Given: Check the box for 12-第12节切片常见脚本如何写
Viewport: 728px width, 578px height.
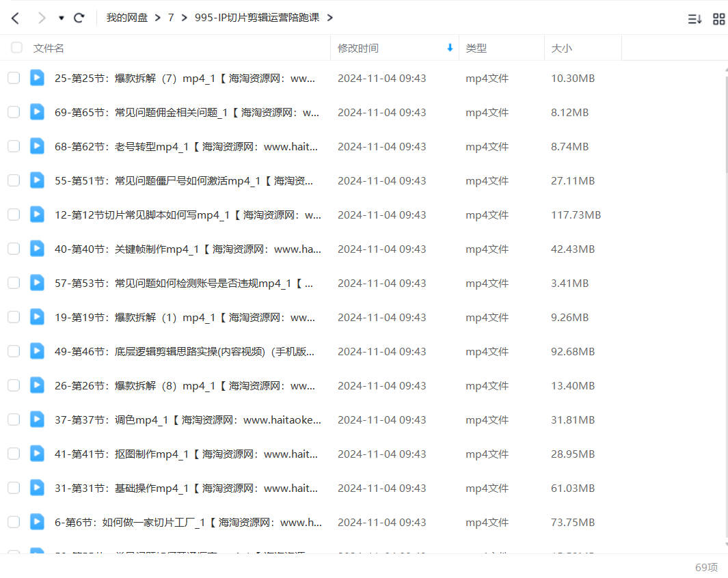Looking at the screenshot, I should (x=14, y=215).
